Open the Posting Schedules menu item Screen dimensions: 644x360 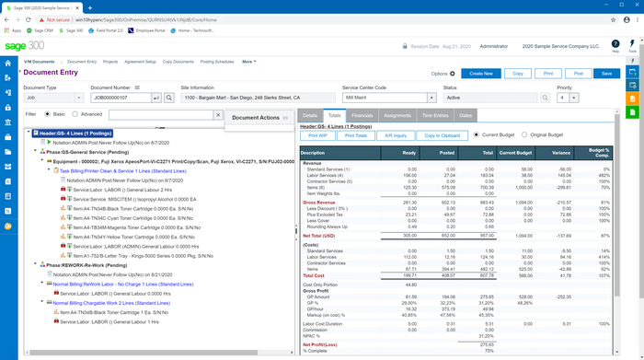point(217,62)
